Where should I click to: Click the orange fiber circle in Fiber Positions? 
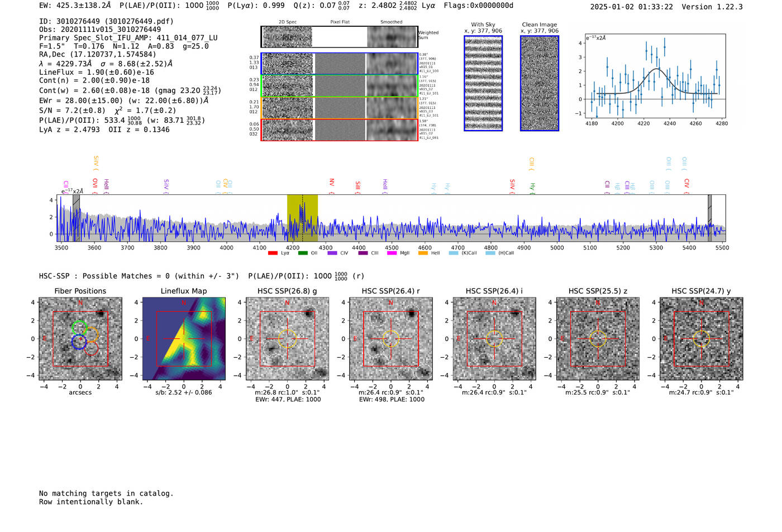91,334
